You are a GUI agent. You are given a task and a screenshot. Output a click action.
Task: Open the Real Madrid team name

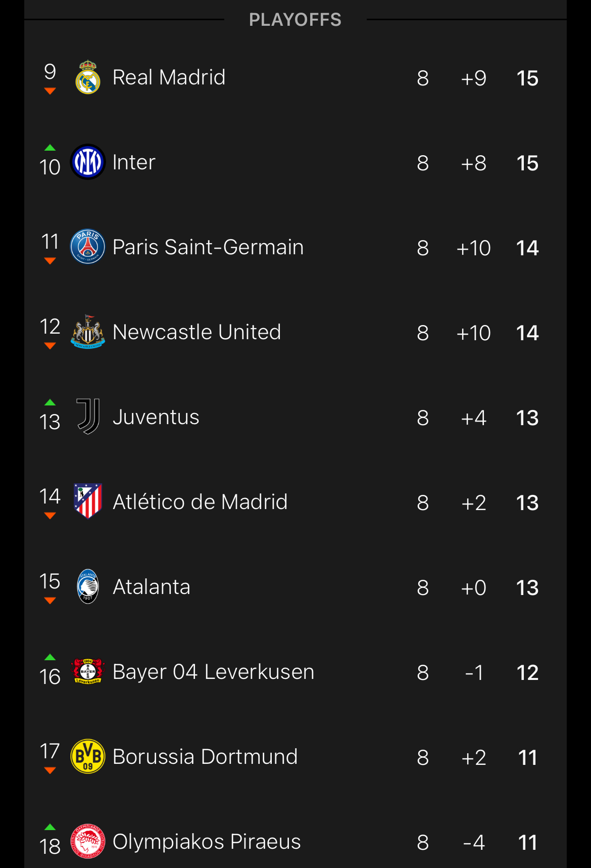pyautogui.click(x=169, y=77)
